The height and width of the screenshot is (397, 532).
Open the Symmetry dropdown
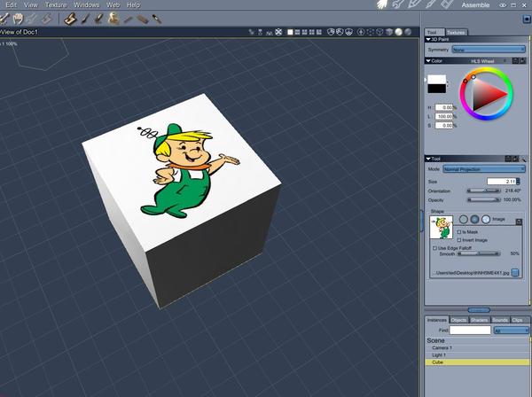tap(489, 50)
